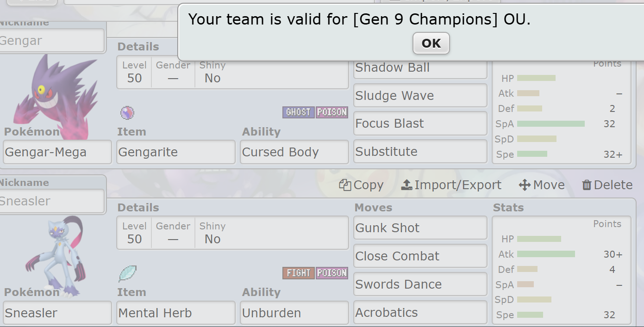Delete the Sneasler set
644x327 pixels.
pyautogui.click(x=607, y=185)
